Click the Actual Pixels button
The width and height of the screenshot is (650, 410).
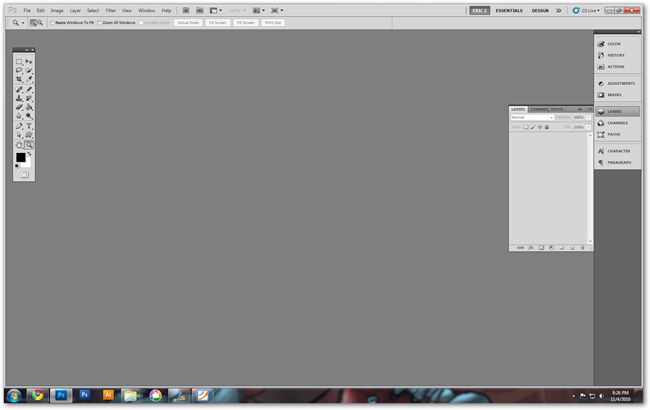[x=189, y=23]
